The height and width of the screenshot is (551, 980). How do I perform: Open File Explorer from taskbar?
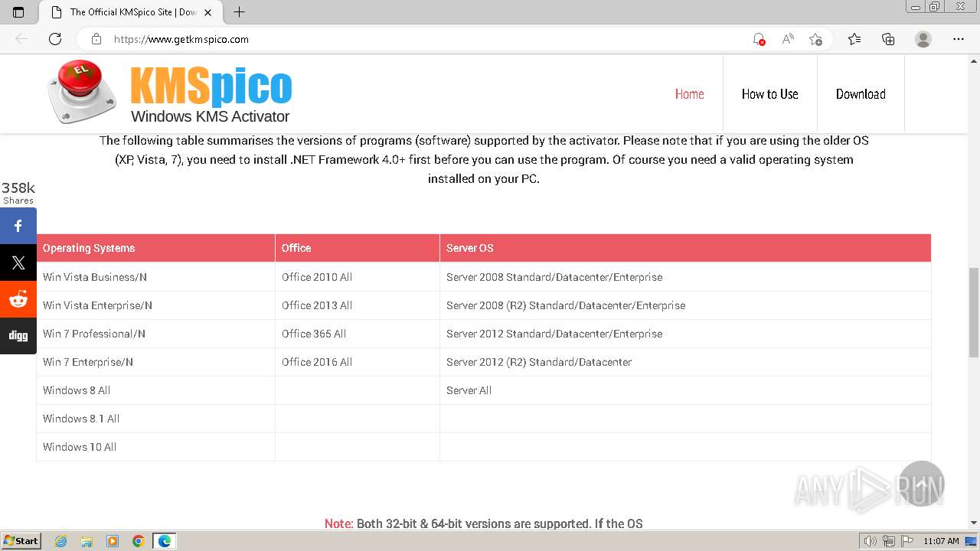[x=87, y=541]
